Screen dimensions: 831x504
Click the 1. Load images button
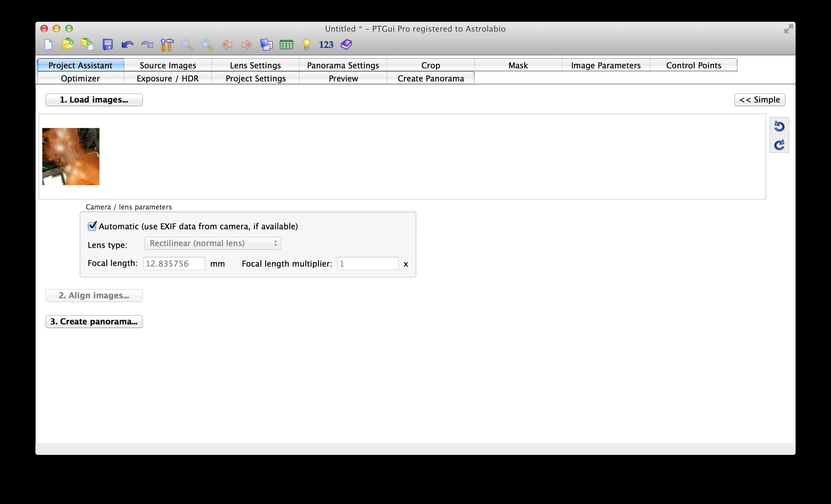pos(94,100)
